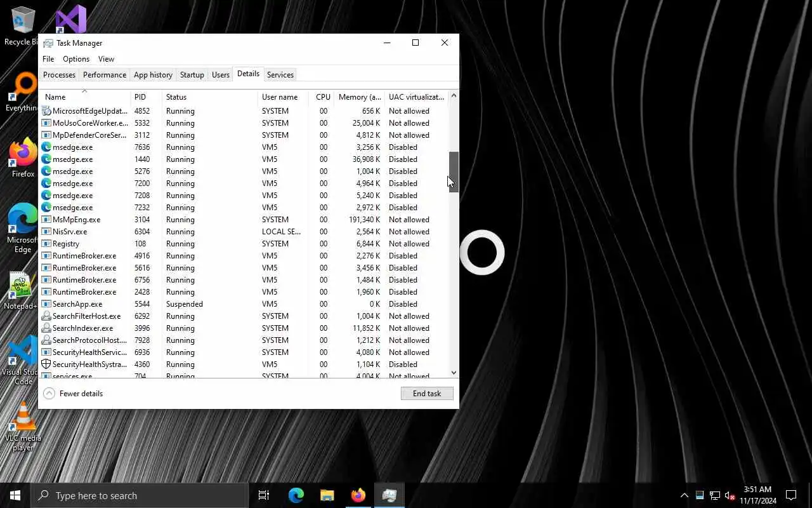
Task: Click the SearchIndexer.exe process icon
Action: click(46, 328)
